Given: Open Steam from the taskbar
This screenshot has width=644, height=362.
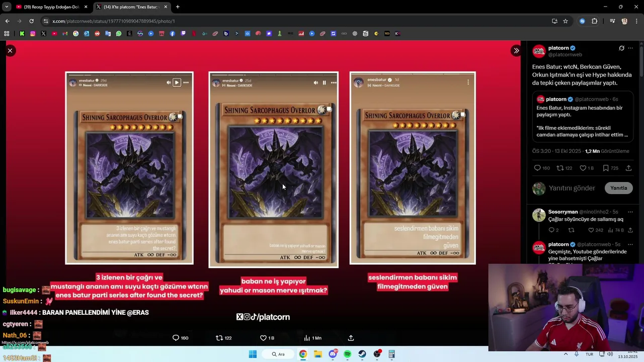Looking at the screenshot, I should 362,354.
